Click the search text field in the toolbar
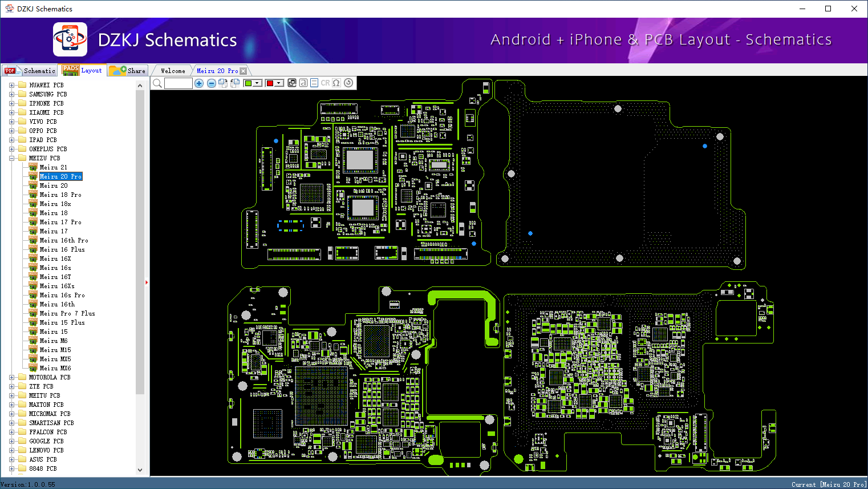This screenshot has height=489, width=868. pos(179,83)
